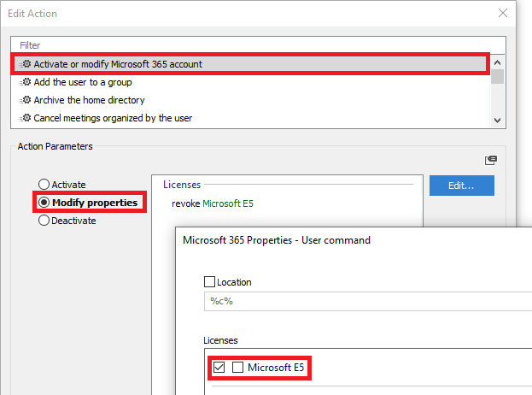Click the action list scroll down arrow
Viewport: 532px width, 395px height.
(497, 121)
